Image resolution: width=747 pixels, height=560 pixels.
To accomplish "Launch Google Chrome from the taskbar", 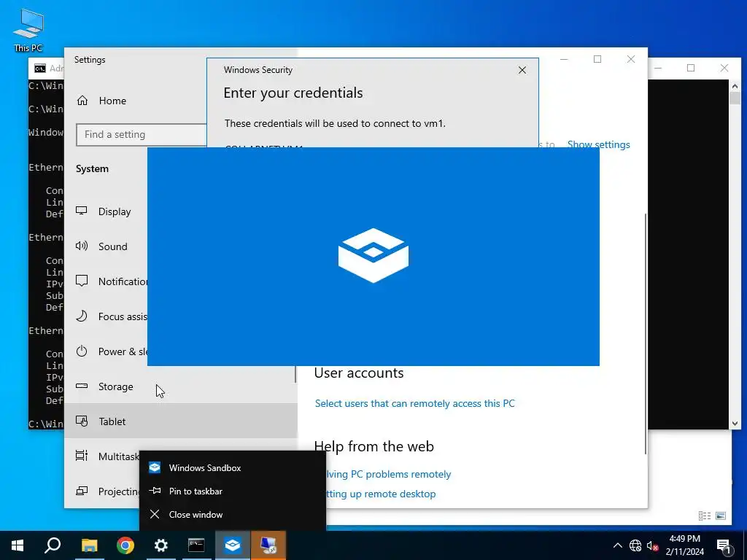I will click(x=125, y=545).
